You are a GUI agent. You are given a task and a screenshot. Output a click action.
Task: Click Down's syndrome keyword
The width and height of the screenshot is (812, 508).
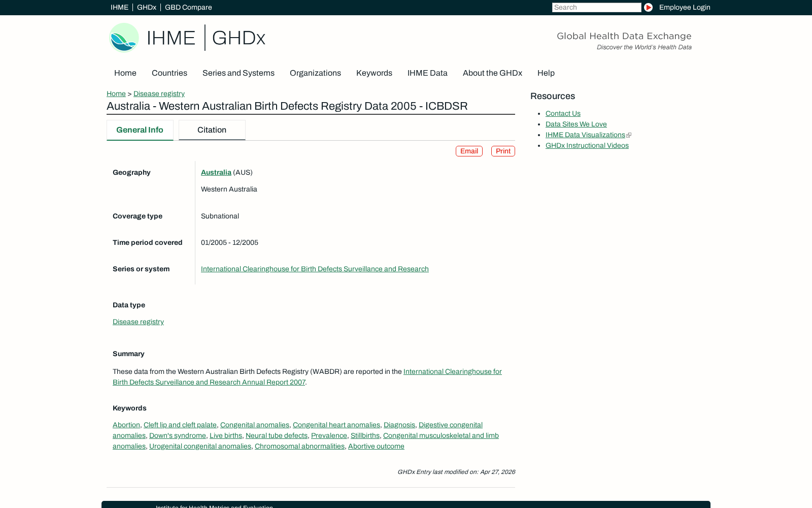tap(178, 436)
